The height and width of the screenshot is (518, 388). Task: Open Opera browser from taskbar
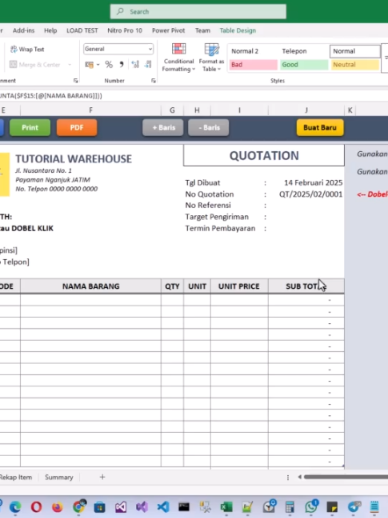[x=36, y=507]
